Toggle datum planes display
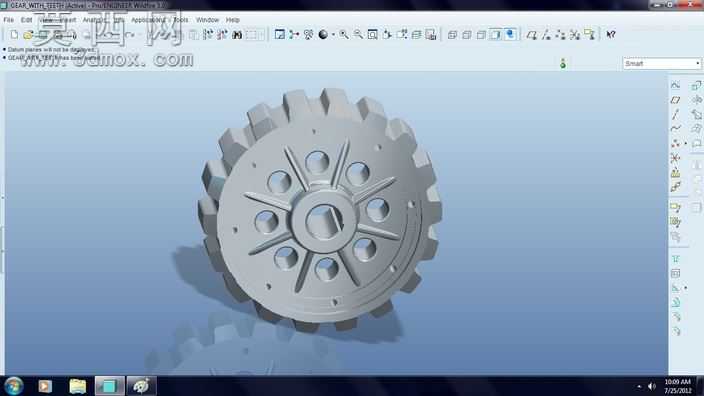Viewport: 704px width, 396px height. pos(532,35)
